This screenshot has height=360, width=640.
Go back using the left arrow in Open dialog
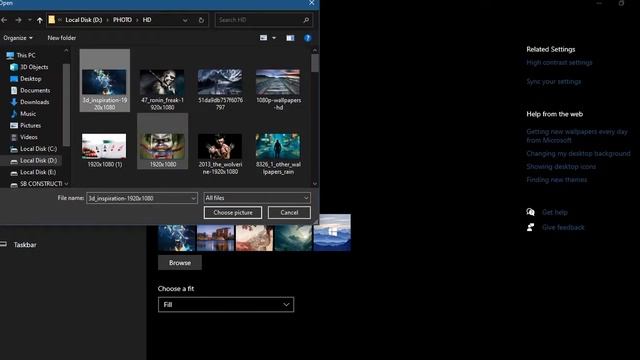tap(4, 20)
